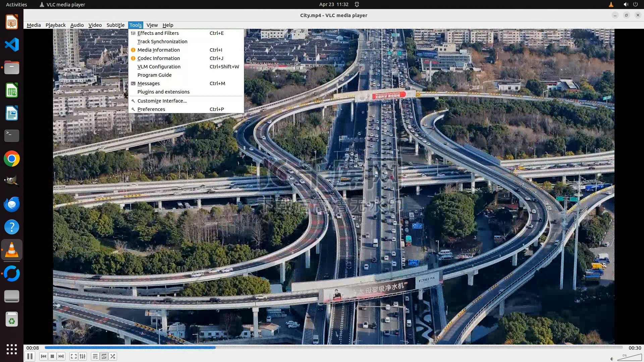Select Codec Information menu entry
This screenshot has height=362, width=644.
click(158, 58)
